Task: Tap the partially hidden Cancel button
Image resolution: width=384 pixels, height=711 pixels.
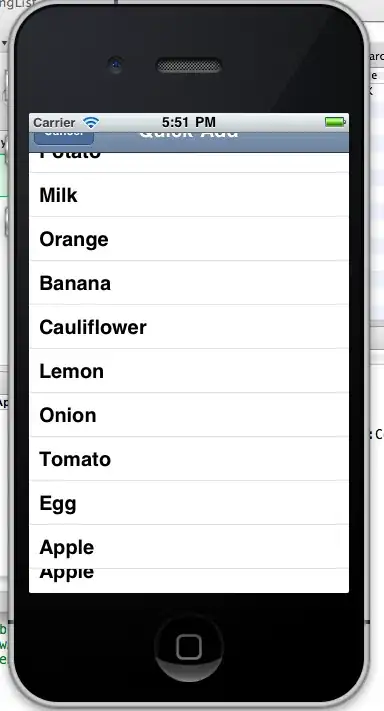Action: (64, 138)
